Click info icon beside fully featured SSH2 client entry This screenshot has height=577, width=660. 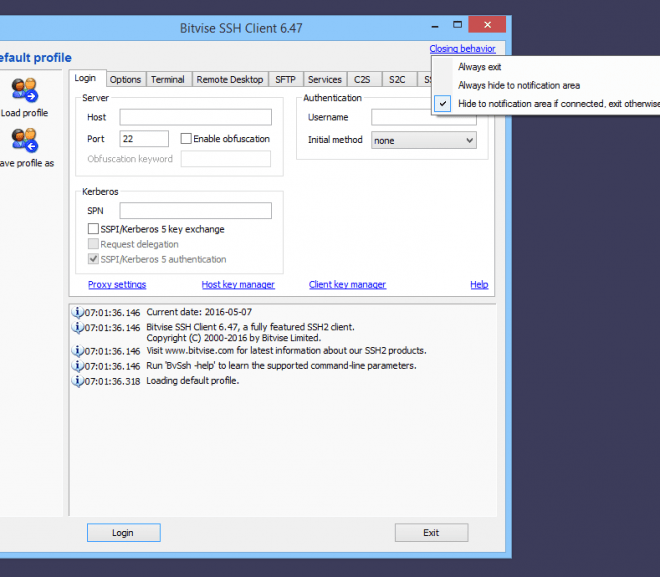(x=77, y=327)
